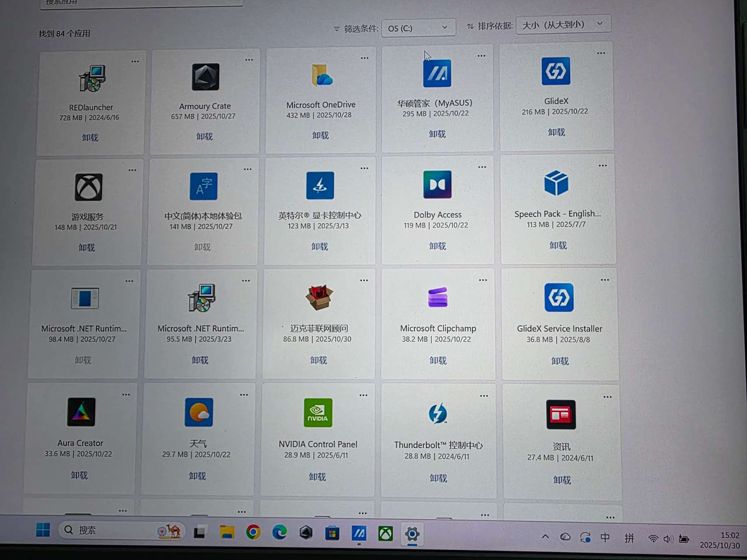Image resolution: width=747 pixels, height=560 pixels.
Task: Open the OneDrive cloud tray icon
Action: tap(565, 537)
